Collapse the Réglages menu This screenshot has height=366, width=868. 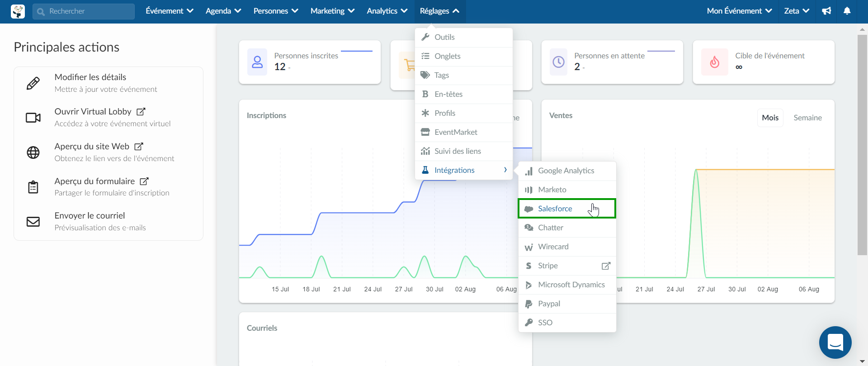pos(440,11)
